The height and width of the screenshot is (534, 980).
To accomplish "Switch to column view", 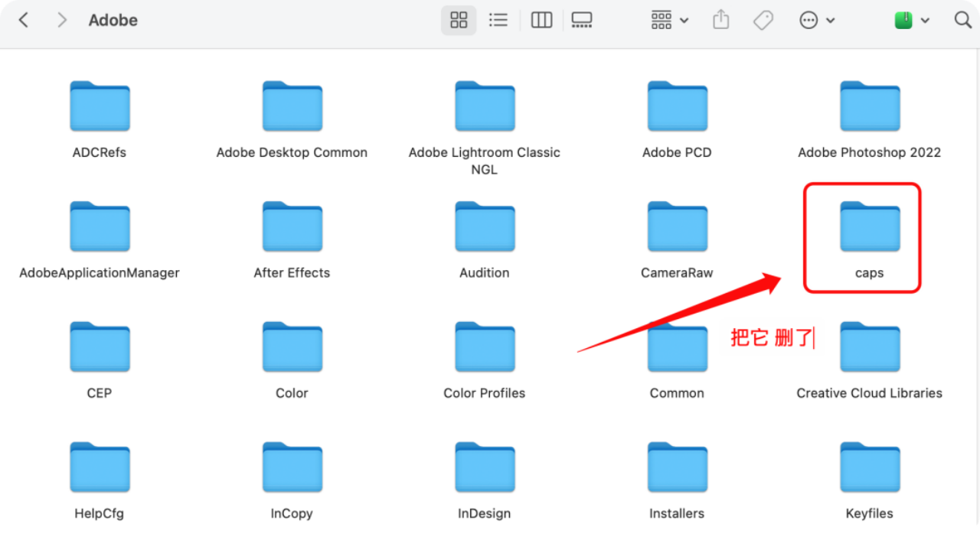I will point(542,21).
